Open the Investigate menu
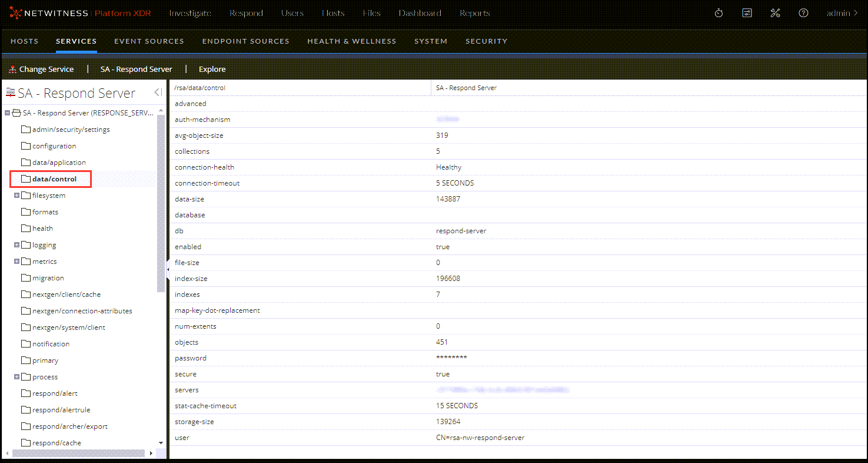 click(x=189, y=12)
